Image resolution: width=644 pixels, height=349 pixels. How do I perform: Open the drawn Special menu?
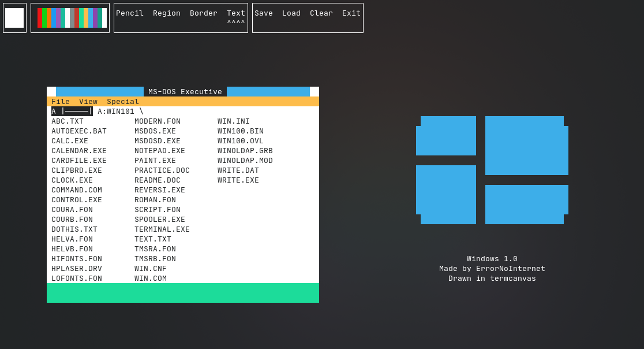click(123, 102)
